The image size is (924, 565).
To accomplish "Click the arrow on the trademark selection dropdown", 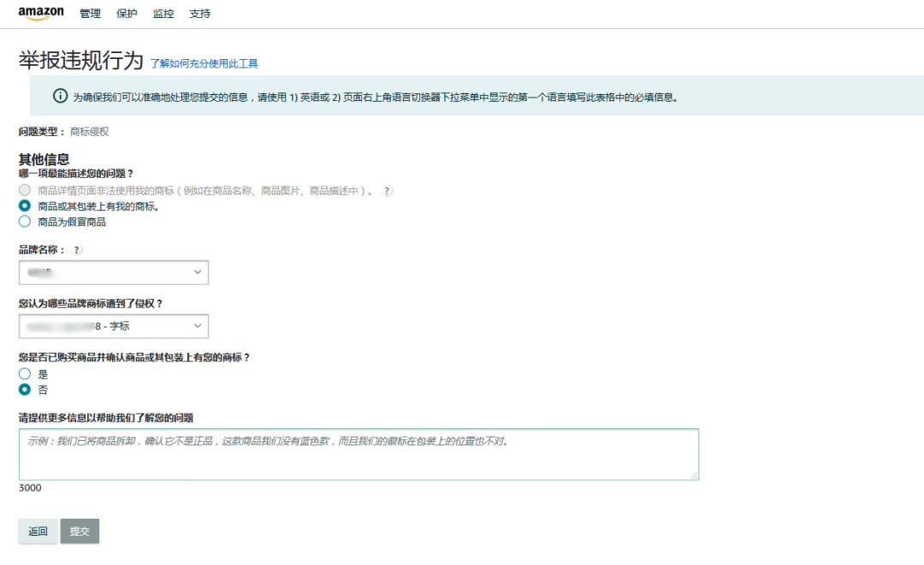I will tap(199, 325).
